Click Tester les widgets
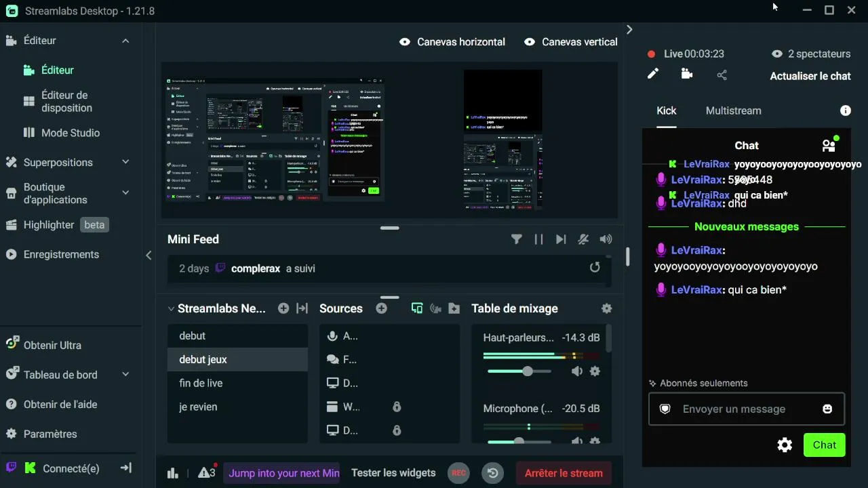 tap(393, 473)
